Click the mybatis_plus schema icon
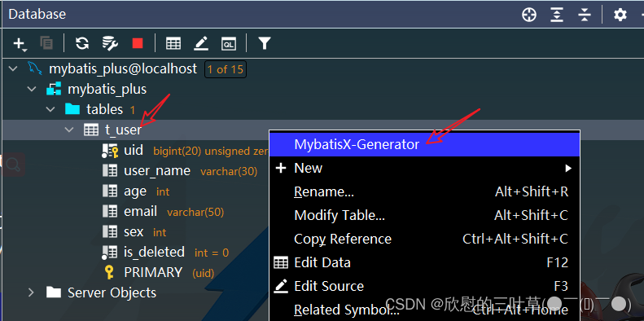The image size is (644, 321). click(x=54, y=89)
